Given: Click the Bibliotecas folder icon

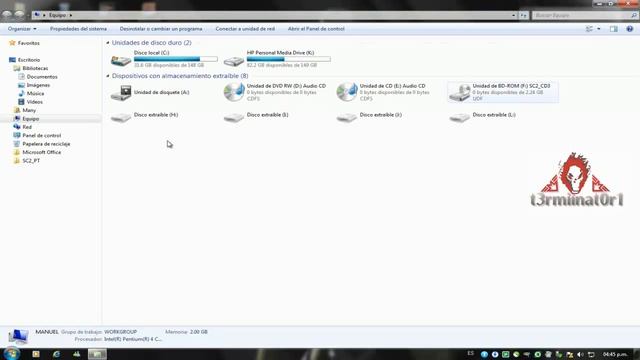Looking at the screenshot, I should [x=17, y=68].
